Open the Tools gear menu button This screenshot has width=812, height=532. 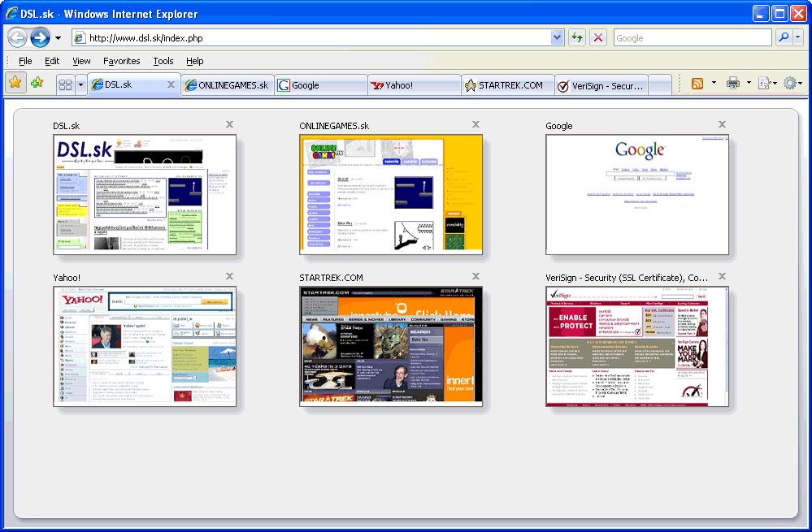[x=792, y=84]
